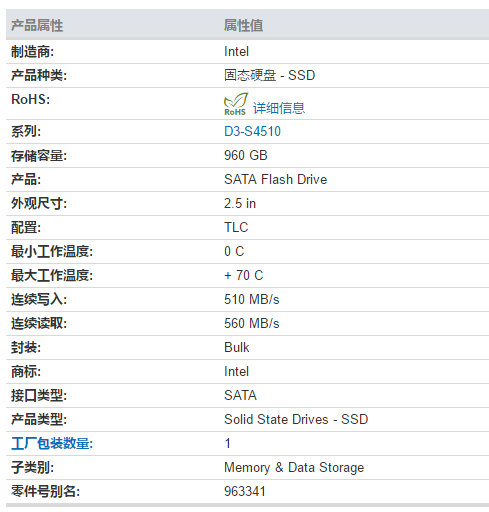
Task: Click the 510 MB/s sequential write value
Action: click(252, 299)
